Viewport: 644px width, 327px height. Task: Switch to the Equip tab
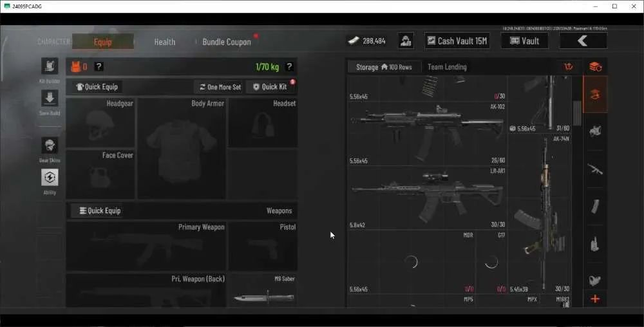click(102, 42)
